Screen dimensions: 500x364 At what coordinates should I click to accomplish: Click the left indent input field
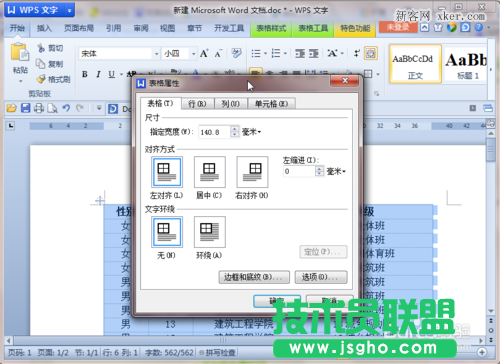(x=299, y=172)
